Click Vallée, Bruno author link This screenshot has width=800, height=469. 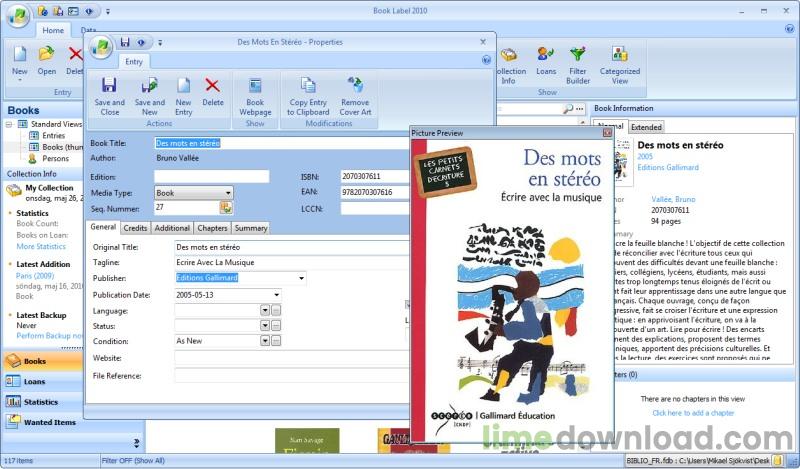[673, 200]
